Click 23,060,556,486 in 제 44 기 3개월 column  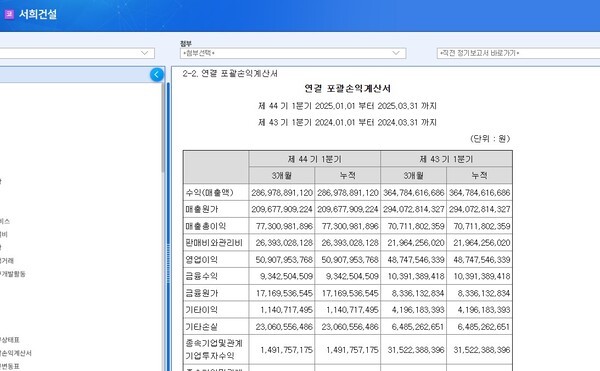(x=284, y=327)
